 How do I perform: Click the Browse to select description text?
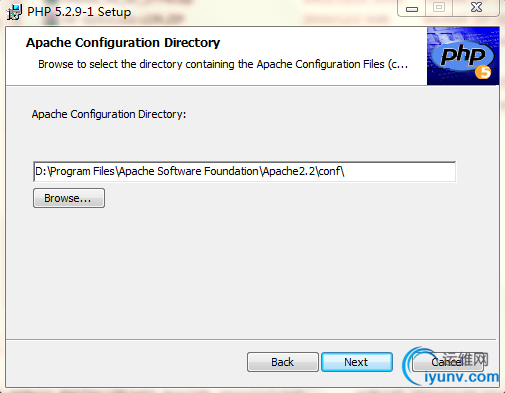pos(223,64)
